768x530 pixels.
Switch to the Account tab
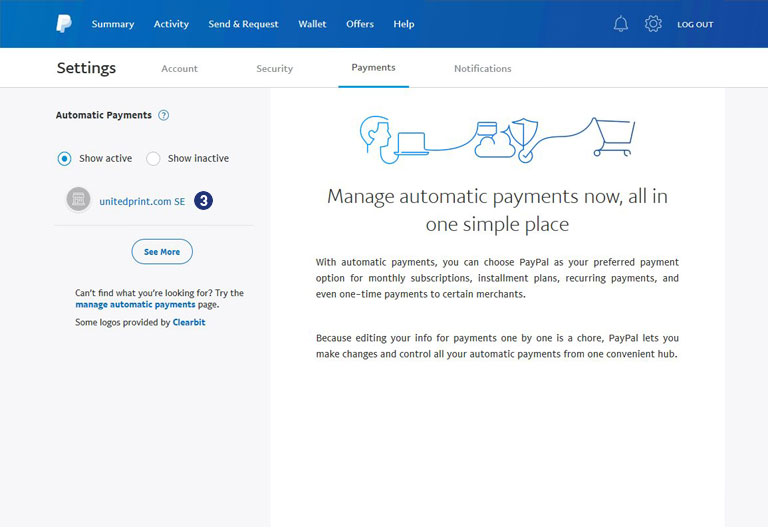pos(179,69)
